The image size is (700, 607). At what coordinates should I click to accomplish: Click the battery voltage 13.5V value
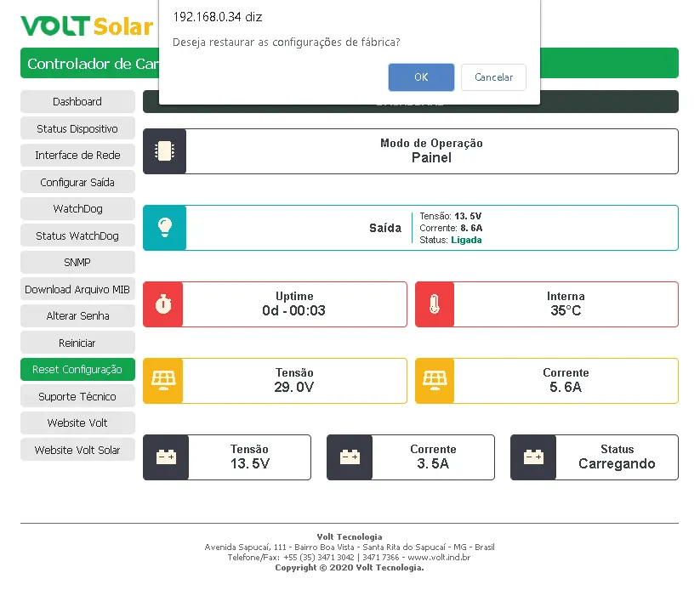click(249, 463)
